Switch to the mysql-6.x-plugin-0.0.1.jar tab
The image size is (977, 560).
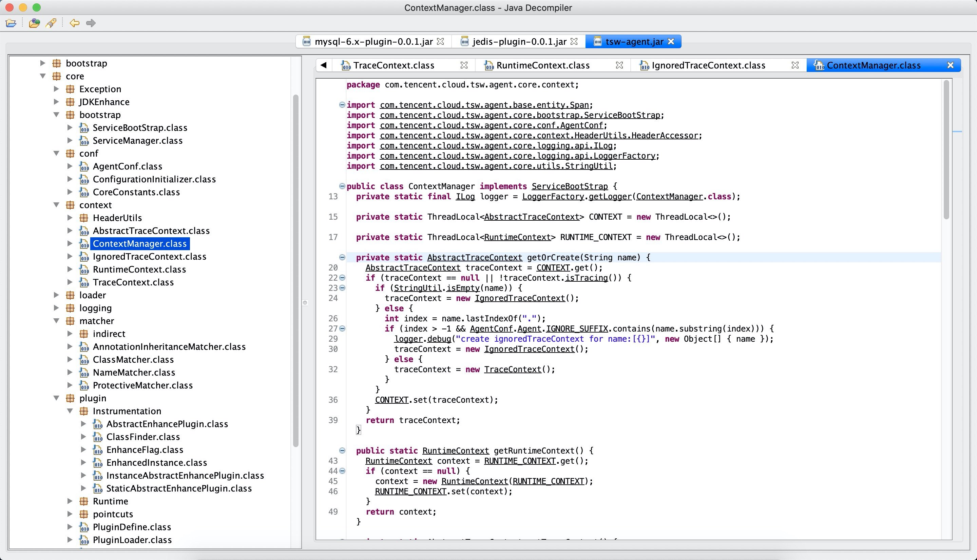373,42
